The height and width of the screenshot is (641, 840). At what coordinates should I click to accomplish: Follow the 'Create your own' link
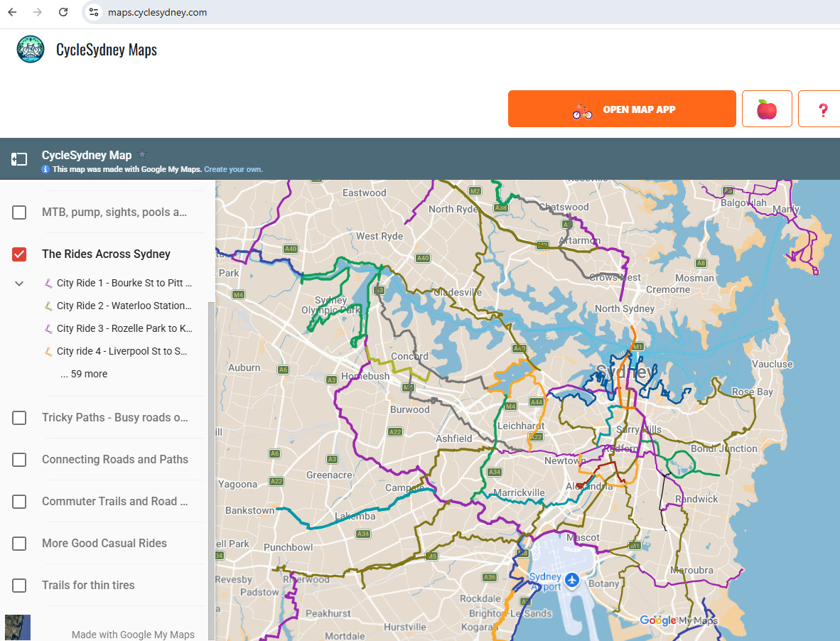coord(233,169)
